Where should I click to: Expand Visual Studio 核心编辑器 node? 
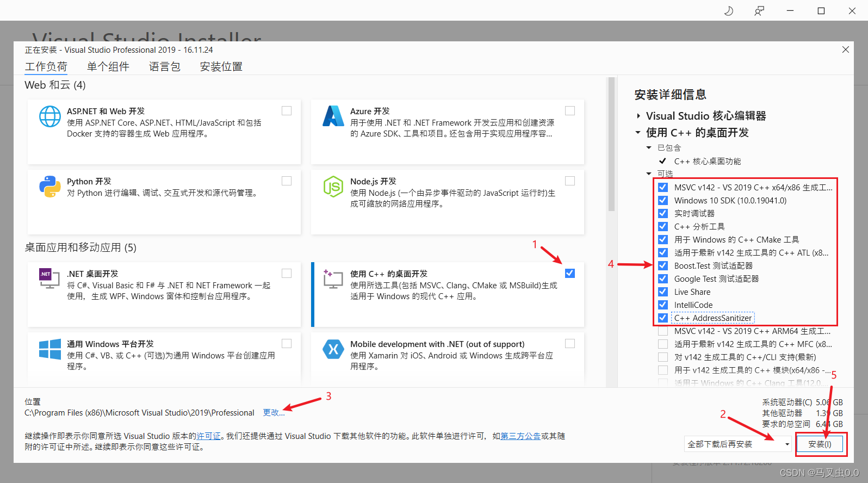click(638, 116)
